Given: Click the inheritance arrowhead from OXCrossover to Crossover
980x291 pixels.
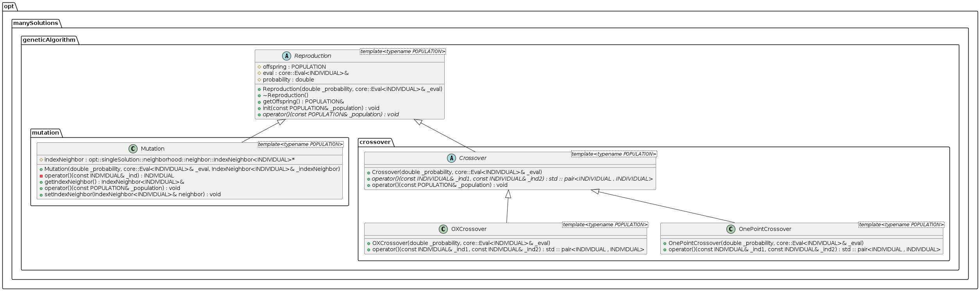Looking at the screenshot, I should tap(508, 194).
